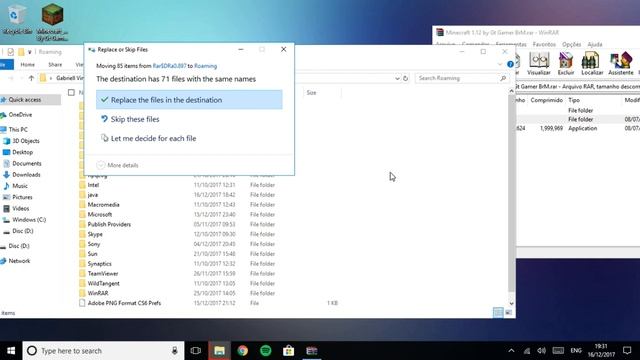Click Cortana microphone icon
This screenshot has width=640, height=360.
(x=175, y=351)
